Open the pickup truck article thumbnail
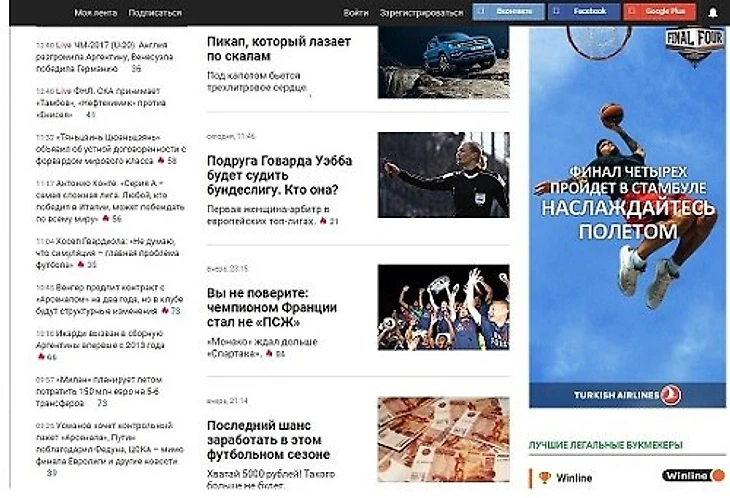 (x=444, y=62)
